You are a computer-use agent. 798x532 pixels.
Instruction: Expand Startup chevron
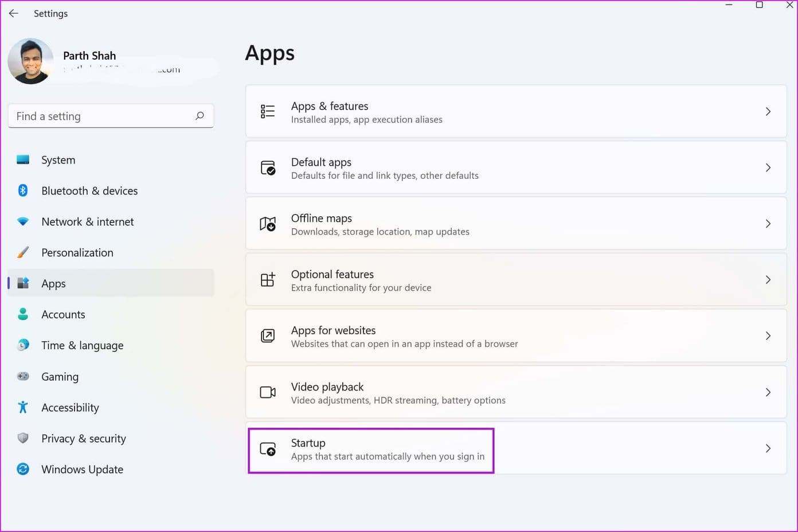tap(768, 448)
